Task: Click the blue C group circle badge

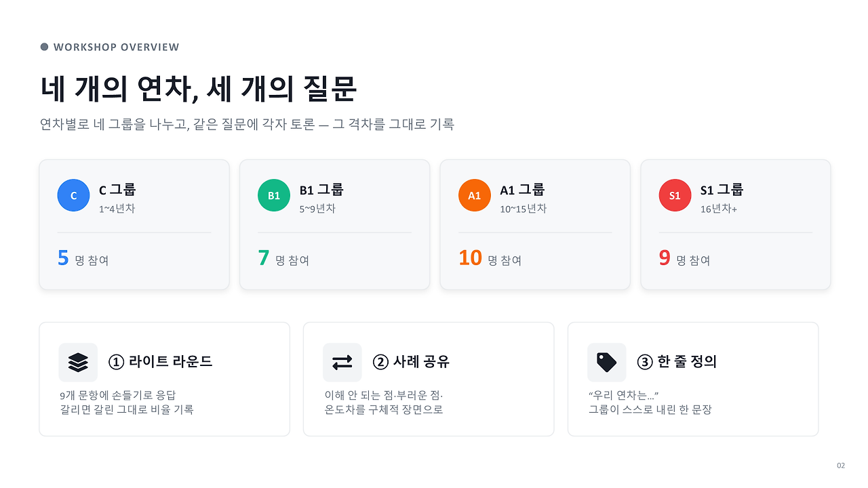Action: click(x=73, y=195)
